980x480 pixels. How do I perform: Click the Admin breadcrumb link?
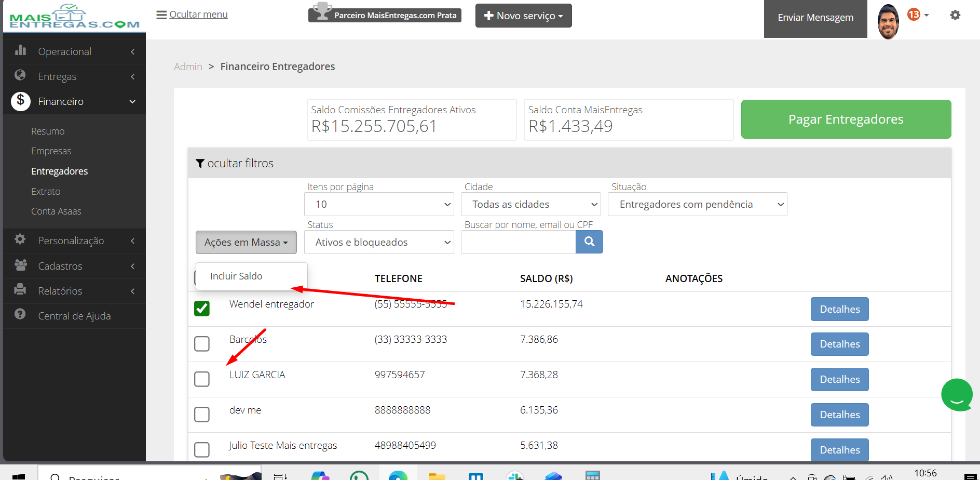click(188, 66)
